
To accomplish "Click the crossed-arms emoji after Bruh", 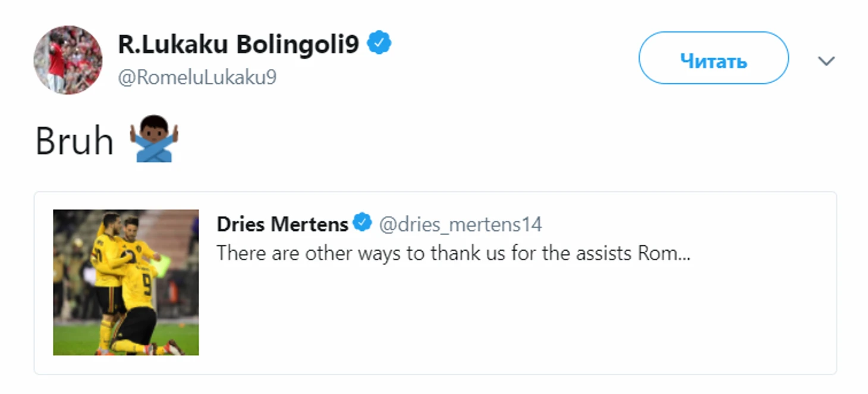I will (153, 140).
